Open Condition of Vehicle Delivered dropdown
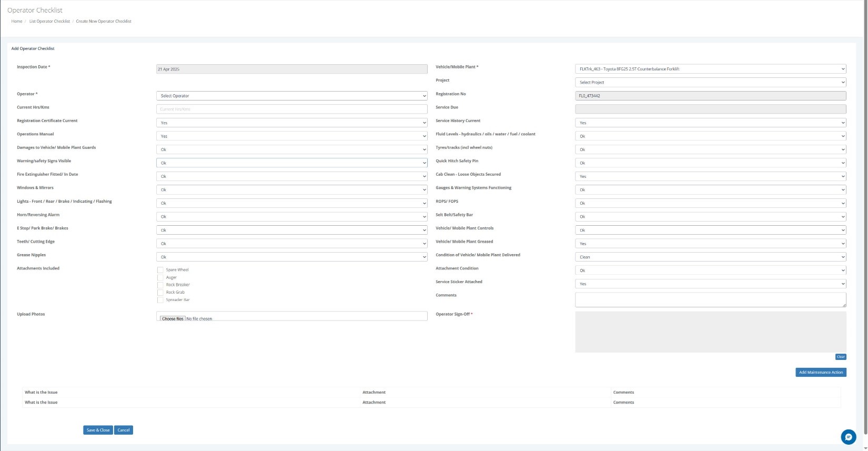Screen dimensions: 868x451 (711, 257)
